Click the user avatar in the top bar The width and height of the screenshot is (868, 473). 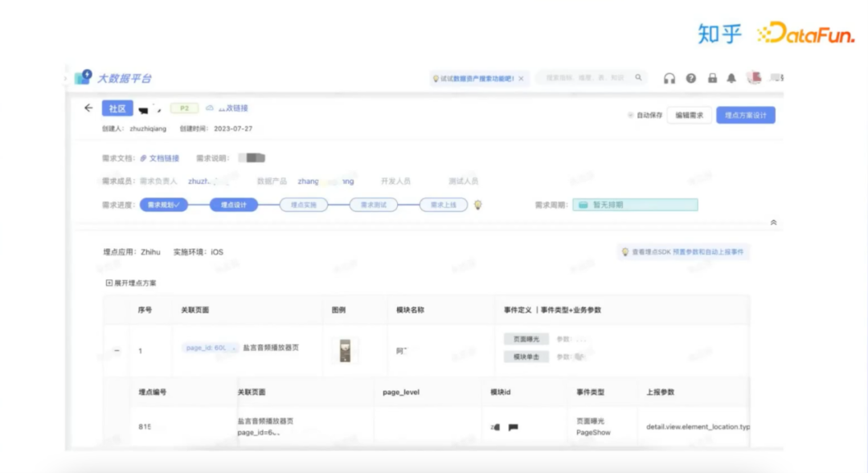click(x=754, y=77)
